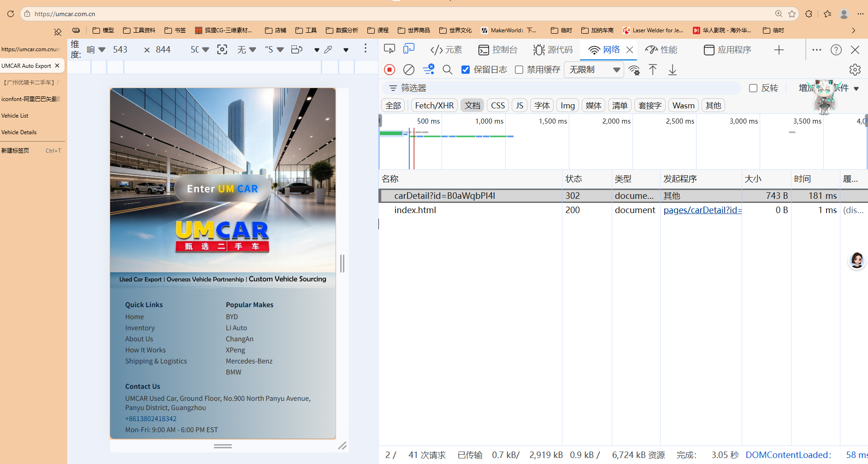Stop recording network log
868x464 pixels.
pyautogui.click(x=390, y=70)
